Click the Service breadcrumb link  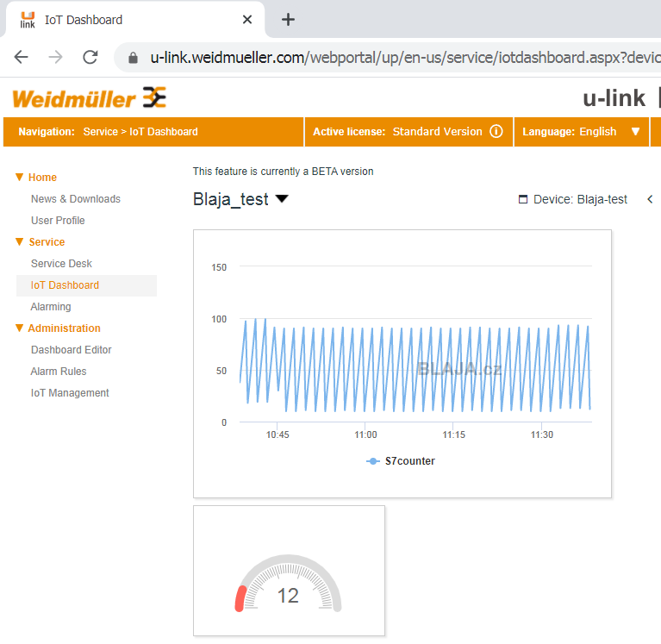point(100,132)
